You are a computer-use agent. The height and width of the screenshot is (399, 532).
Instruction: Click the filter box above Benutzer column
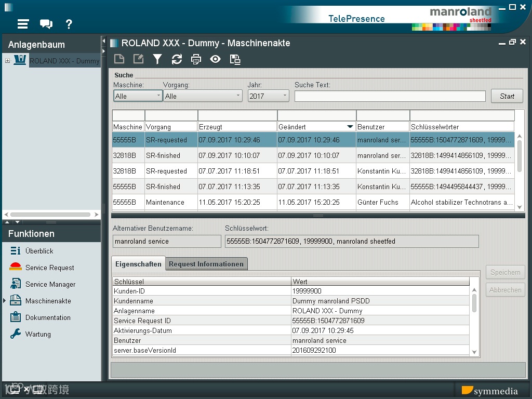[383, 115]
